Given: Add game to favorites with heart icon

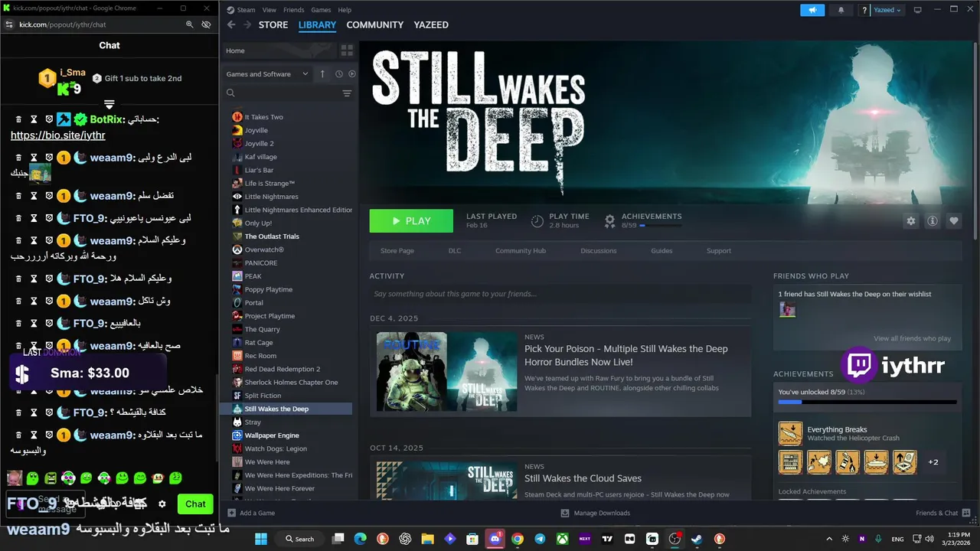Looking at the screenshot, I should click(954, 221).
